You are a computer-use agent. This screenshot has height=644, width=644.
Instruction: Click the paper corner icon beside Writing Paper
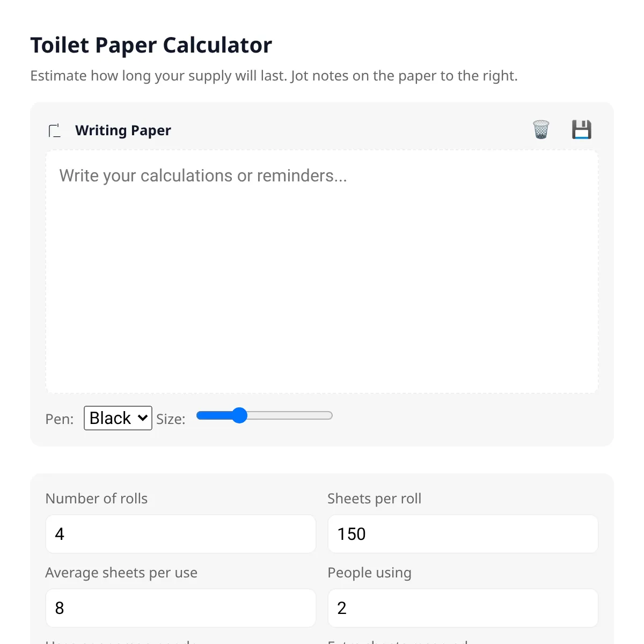click(55, 130)
